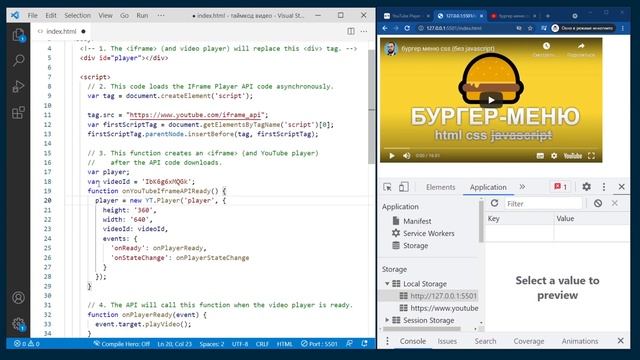Image resolution: width=640 pixels, height=360 pixels.
Task: Close the DevTools panel
Action: 622,187
